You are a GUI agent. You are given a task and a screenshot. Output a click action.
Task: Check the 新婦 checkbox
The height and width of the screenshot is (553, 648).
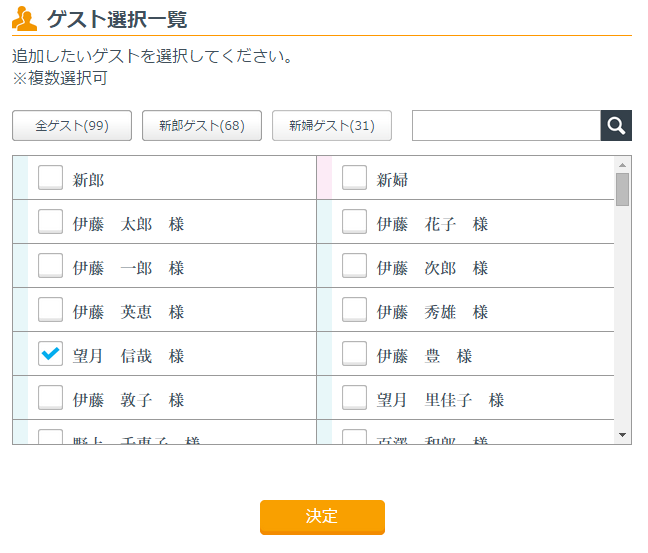pyautogui.click(x=354, y=178)
